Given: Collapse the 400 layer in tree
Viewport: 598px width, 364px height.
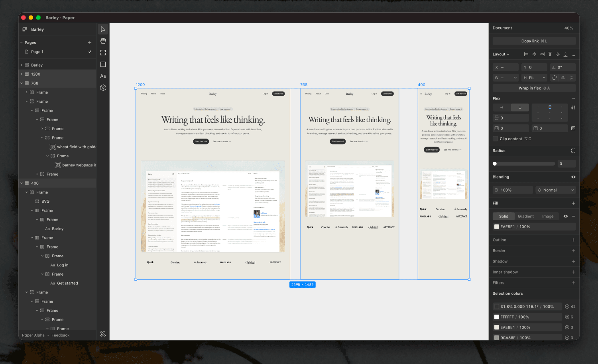Looking at the screenshot, I should (22, 183).
